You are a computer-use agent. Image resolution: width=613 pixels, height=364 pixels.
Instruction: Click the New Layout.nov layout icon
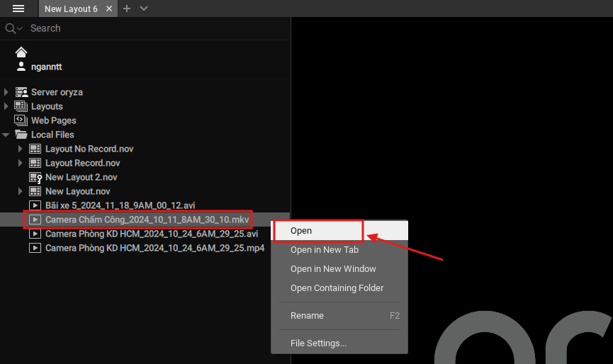coord(35,191)
